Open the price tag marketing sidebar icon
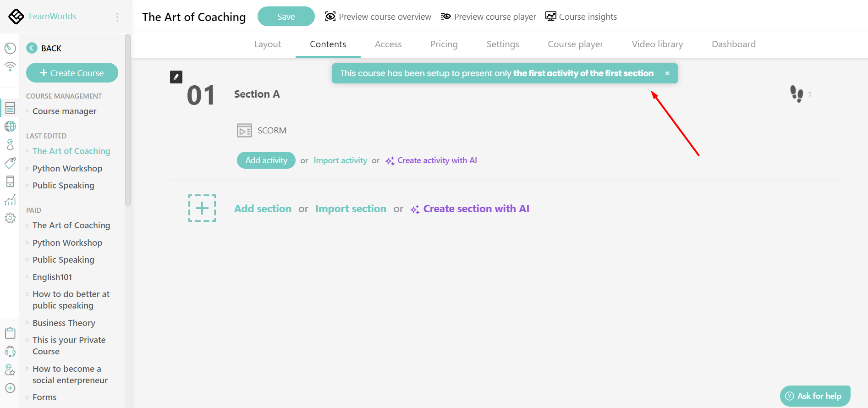The height and width of the screenshot is (408, 868). coord(10,163)
